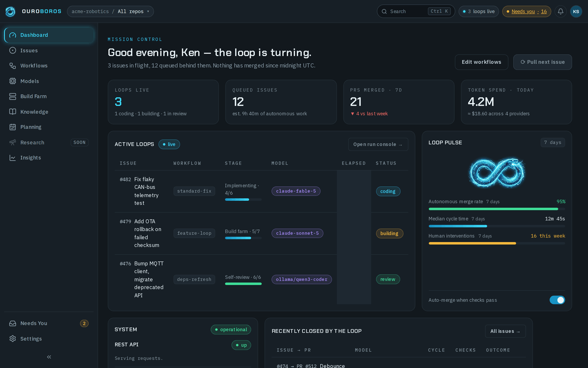Click the 3 loops live indicator

click(479, 11)
